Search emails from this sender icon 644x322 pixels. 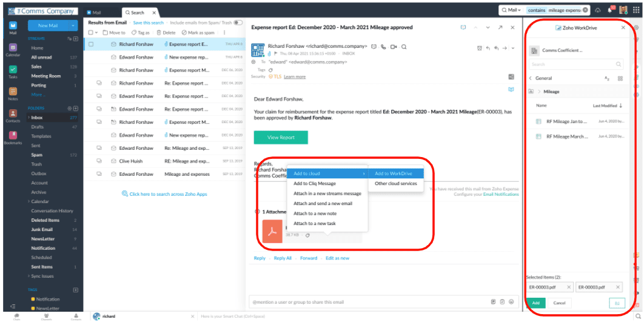point(404,47)
